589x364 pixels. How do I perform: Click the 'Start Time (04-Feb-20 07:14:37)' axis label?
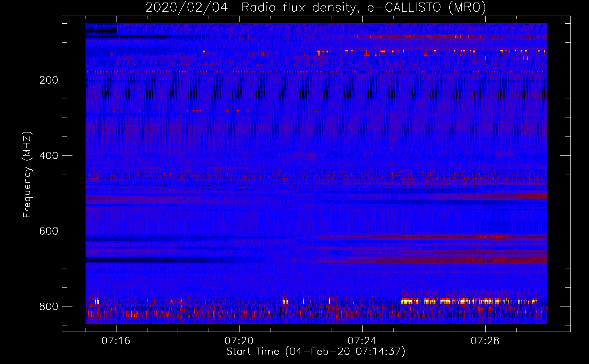click(x=316, y=352)
